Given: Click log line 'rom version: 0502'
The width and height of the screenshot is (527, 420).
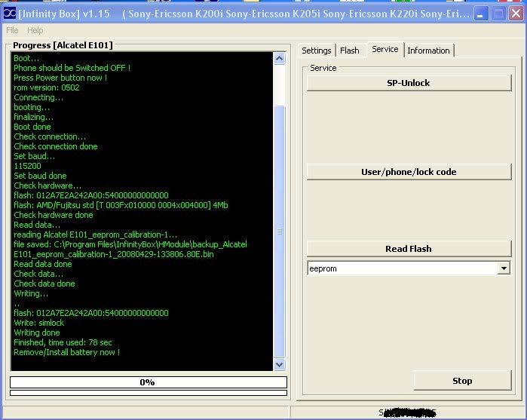Looking at the screenshot, I should point(47,87).
